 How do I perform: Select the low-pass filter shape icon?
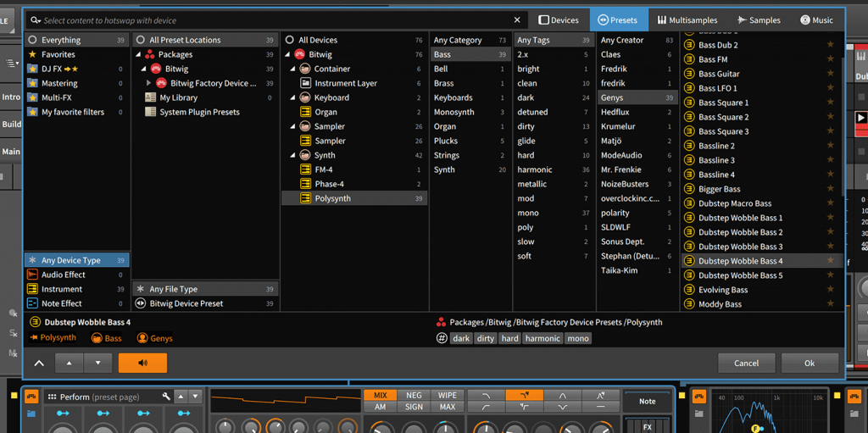click(x=486, y=396)
